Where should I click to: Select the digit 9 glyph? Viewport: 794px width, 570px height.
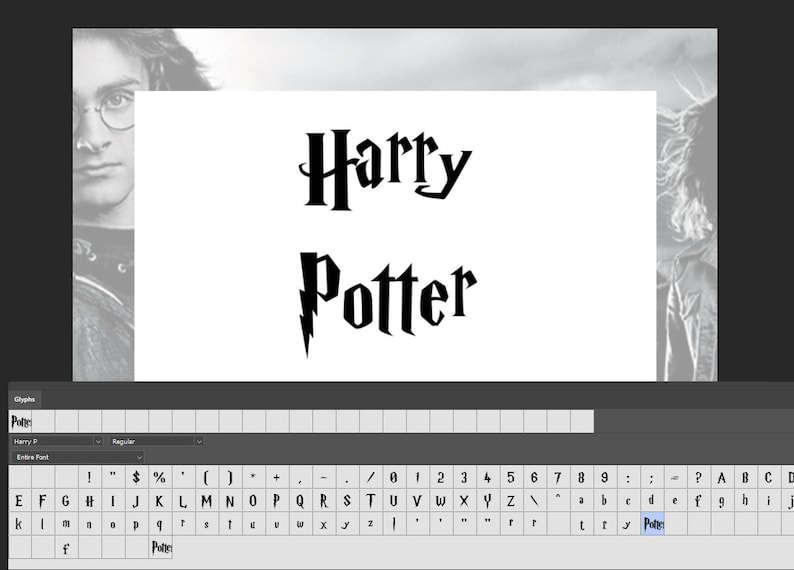[604, 477]
